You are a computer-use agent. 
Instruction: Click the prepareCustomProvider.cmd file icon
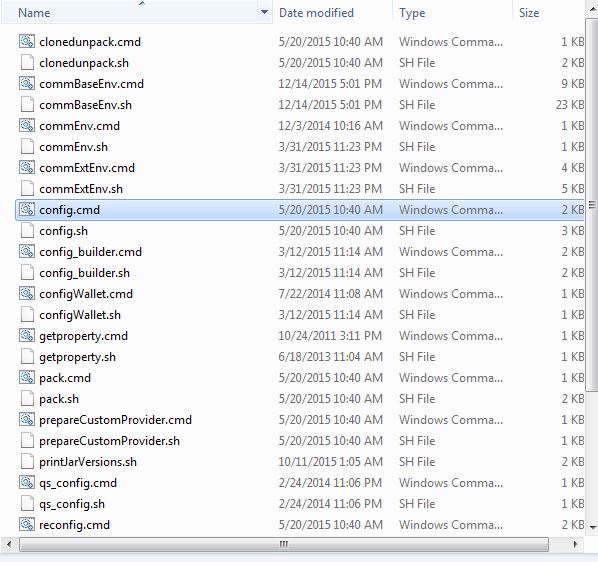coord(27,419)
